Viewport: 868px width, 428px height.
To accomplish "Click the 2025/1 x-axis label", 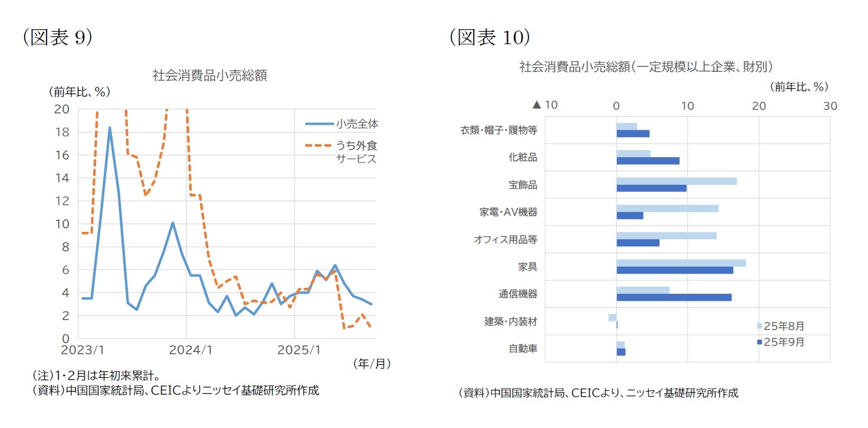I will 296,350.
